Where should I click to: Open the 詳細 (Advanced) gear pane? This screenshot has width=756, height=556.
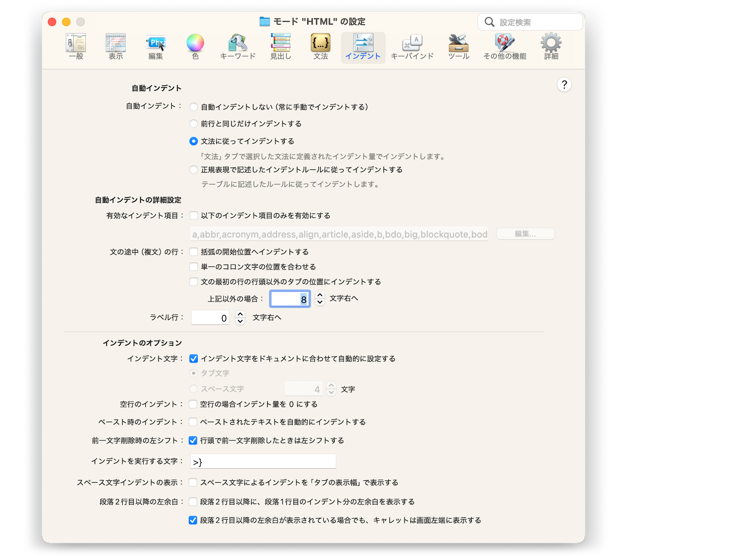point(551,46)
